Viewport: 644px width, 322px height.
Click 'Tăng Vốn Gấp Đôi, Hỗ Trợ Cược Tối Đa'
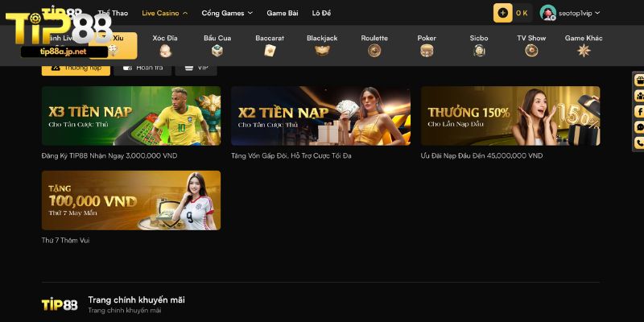291,156
